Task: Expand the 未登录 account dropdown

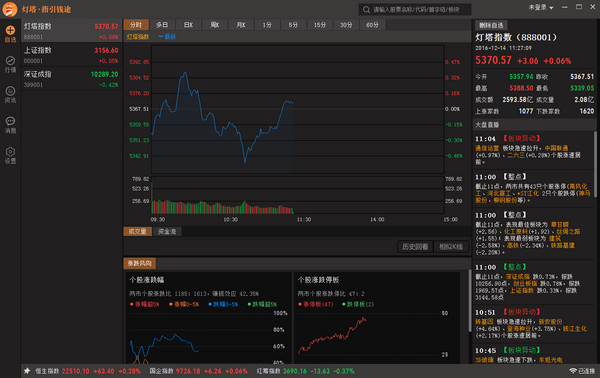Action: tap(541, 7)
